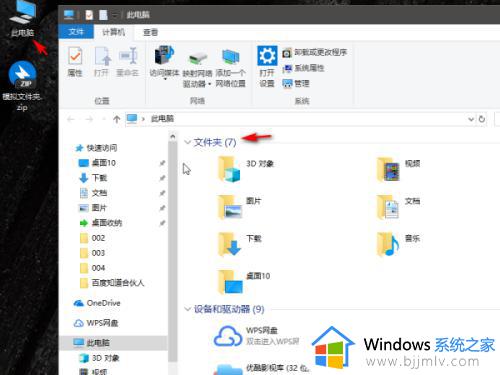Open the 此电脑 desktop icon
This screenshot has height=375, width=500.
click(x=22, y=18)
